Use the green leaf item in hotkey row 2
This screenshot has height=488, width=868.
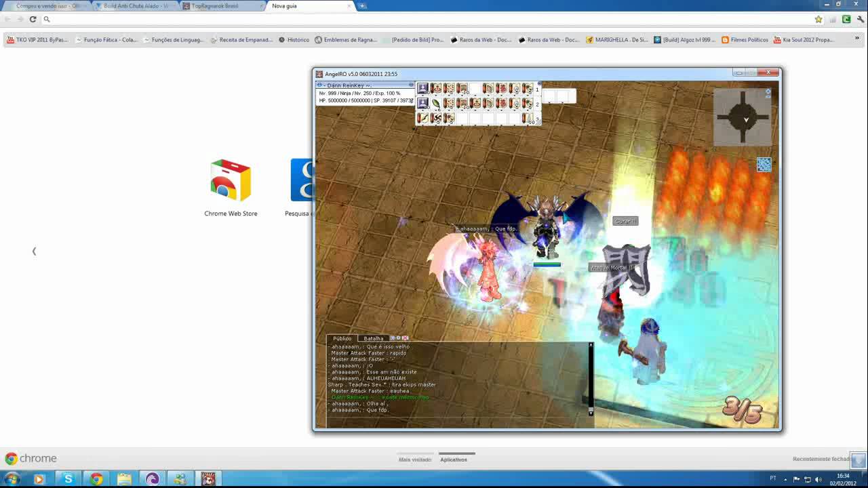[435, 104]
